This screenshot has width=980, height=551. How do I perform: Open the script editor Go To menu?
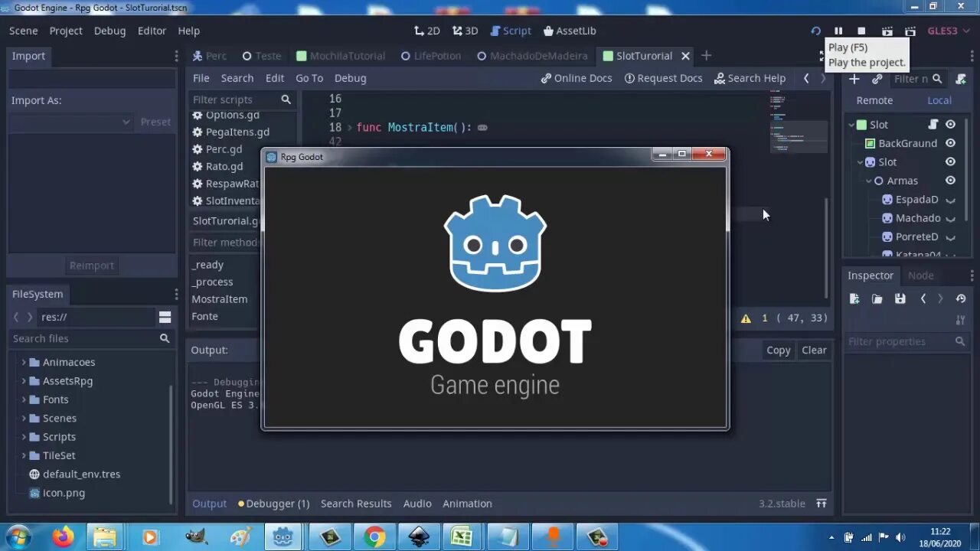[309, 78]
